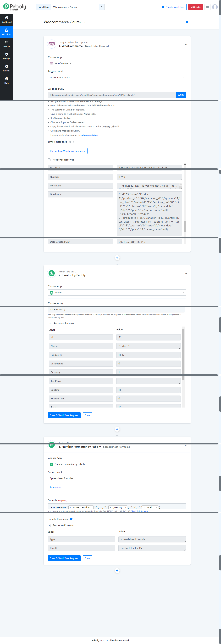The image size is (221, 644).
Task: Click the Woocommerce Gaurav workflow title
Action: (x=62, y=22)
